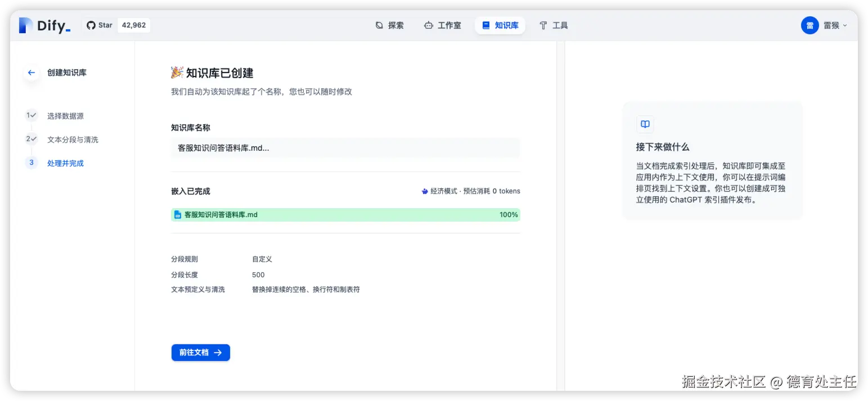This screenshot has width=868, height=401.
Task: Select the 工作室 icon
Action: pos(428,25)
